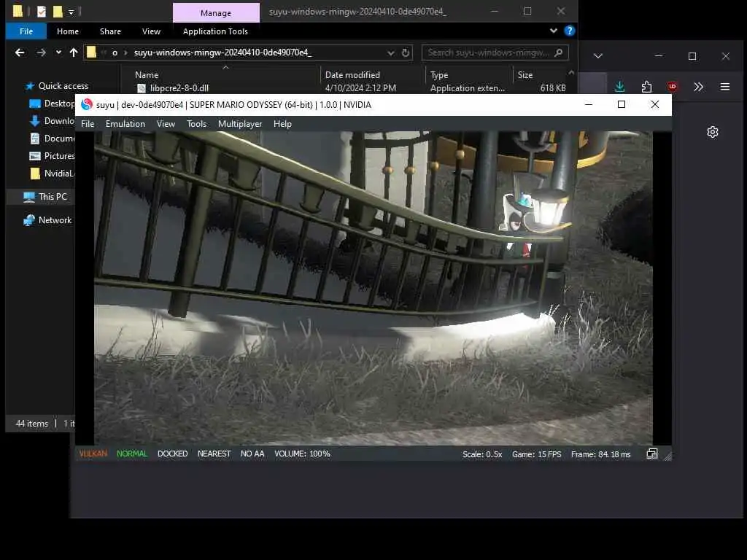Open the Tools menu in suyu
Image resolution: width=747 pixels, height=560 pixels.
[197, 124]
